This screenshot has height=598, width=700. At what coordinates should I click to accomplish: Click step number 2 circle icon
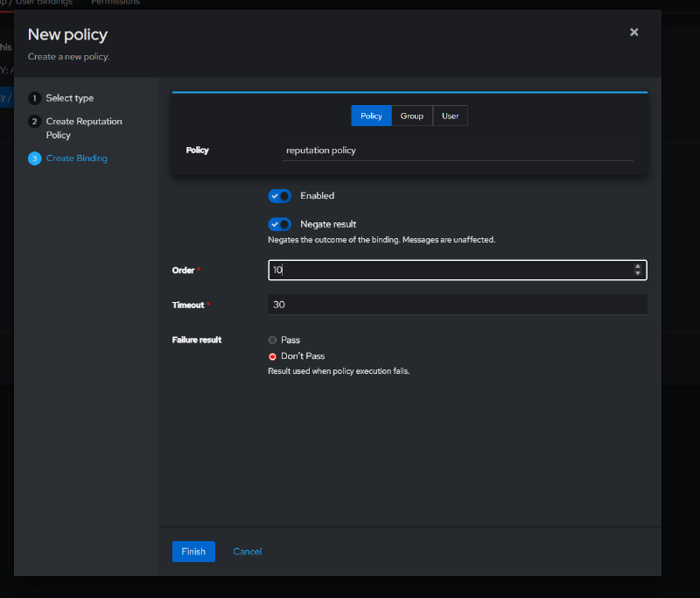tap(34, 122)
